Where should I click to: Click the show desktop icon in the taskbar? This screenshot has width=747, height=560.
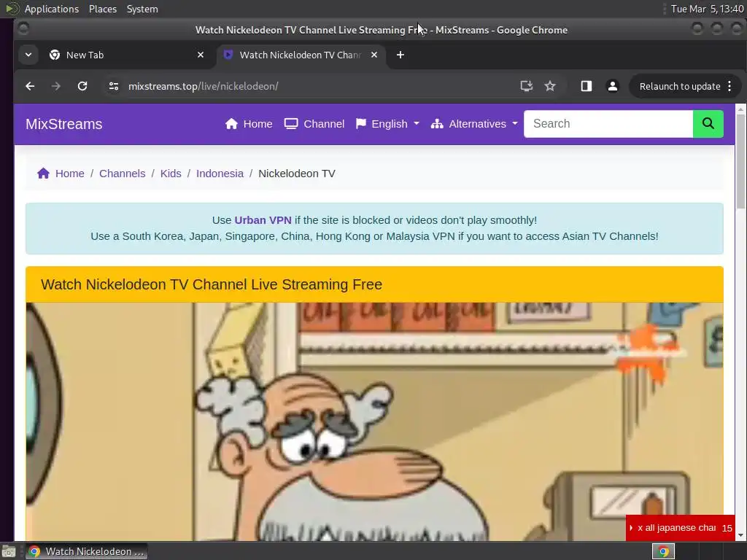[9, 551]
